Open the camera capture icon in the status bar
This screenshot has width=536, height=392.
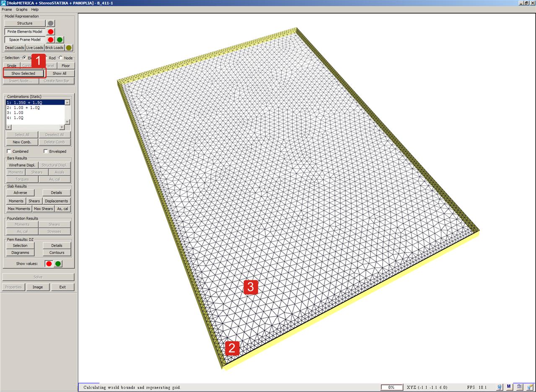pos(499,387)
